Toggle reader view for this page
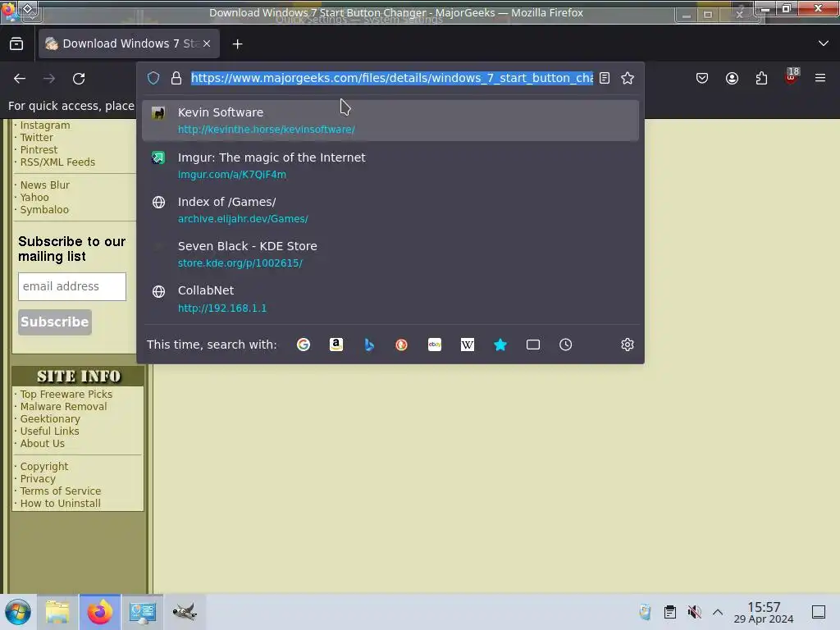 605,78
